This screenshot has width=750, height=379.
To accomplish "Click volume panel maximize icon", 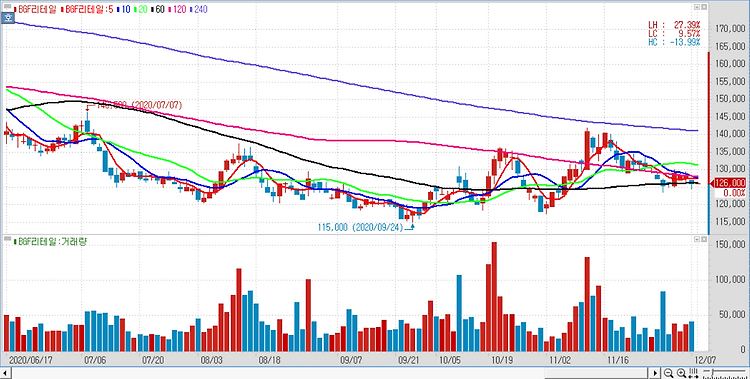I will point(697,238).
